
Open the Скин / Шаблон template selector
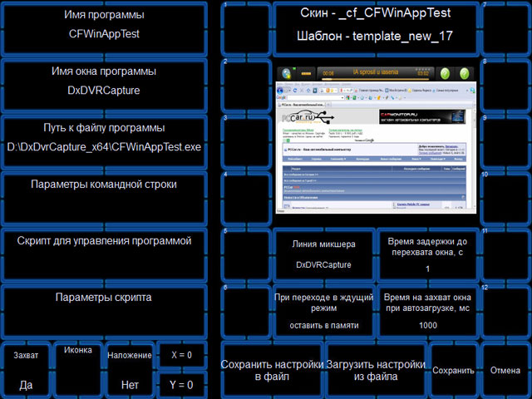tap(375, 27)
